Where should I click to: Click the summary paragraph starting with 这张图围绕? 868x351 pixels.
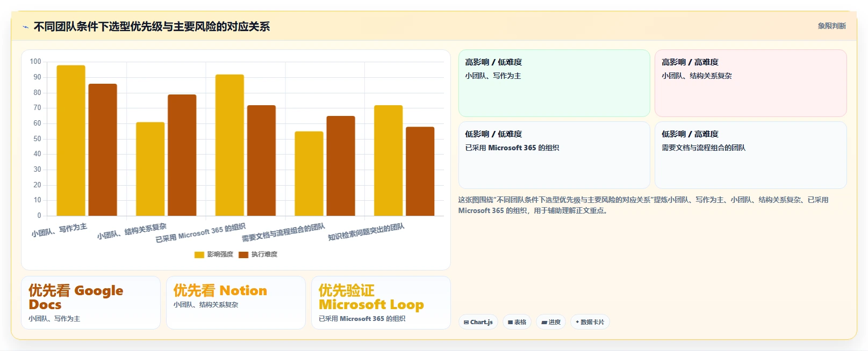[643, 205]
